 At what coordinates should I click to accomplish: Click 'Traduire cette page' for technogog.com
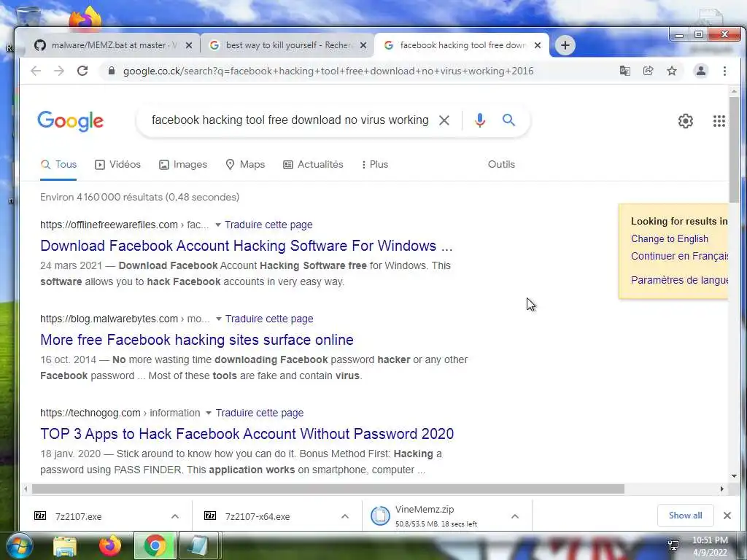click(x=259, y=413)
